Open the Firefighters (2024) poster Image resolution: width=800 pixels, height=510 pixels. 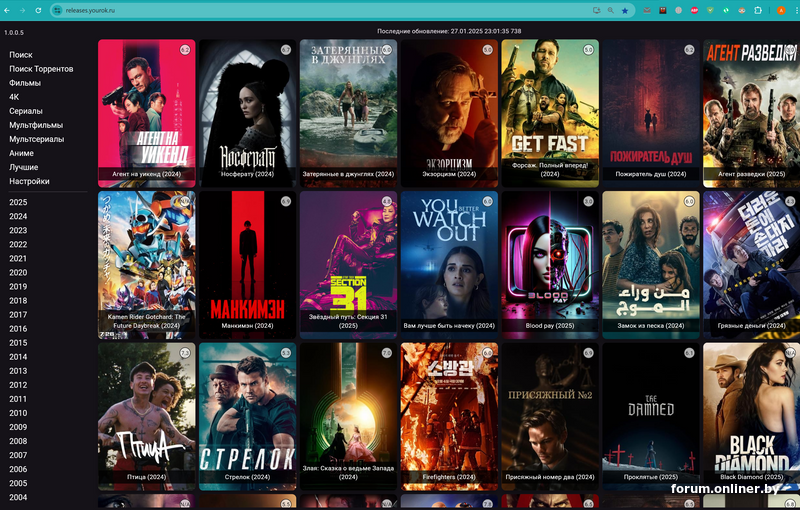pos(449,416)
